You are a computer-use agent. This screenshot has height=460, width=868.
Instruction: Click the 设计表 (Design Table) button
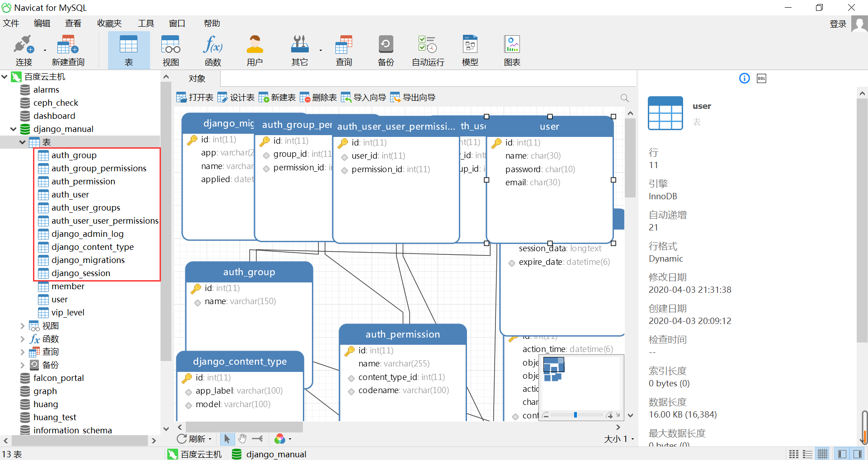[x=236, y=98]
